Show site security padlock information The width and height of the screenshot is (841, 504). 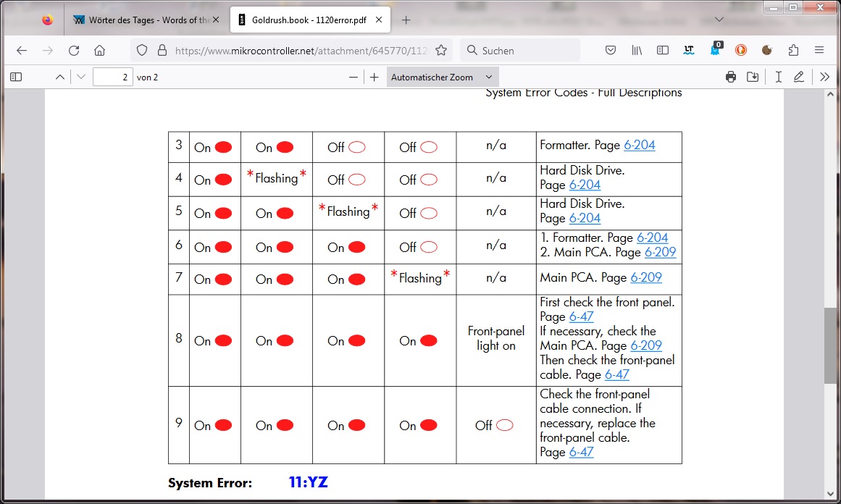click(x=162, y=51)
